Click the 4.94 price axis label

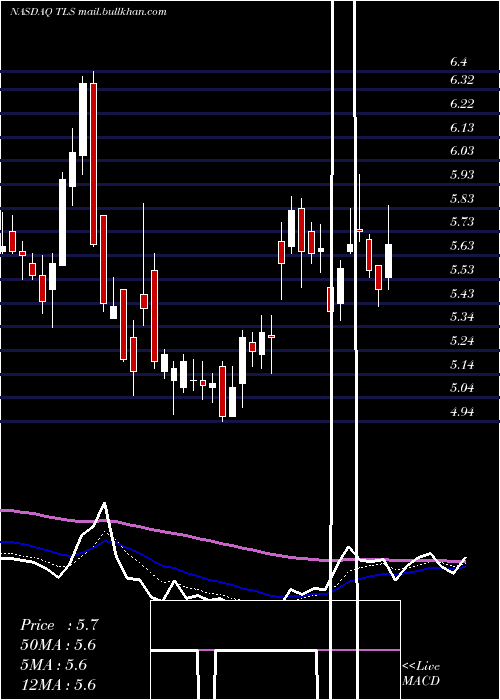coord(462,411)
